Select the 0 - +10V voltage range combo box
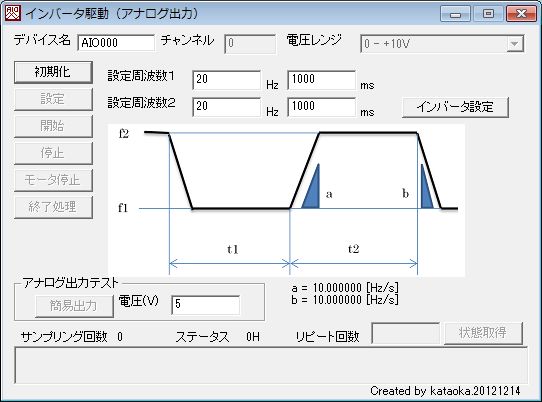 pos(442,44)
